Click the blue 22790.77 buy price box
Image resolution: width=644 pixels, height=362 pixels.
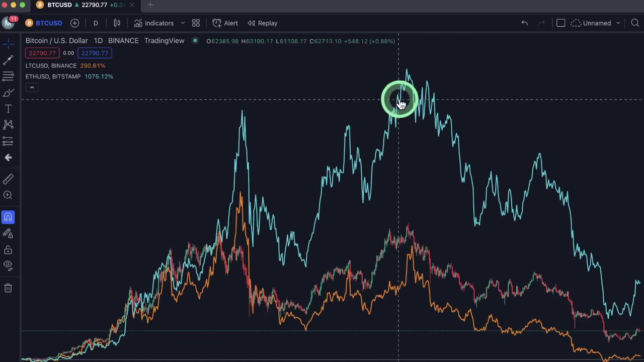click(95, 53)
